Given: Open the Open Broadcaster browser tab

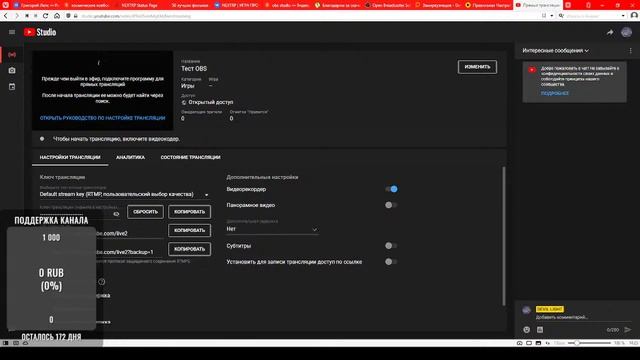Looking at the screenshot, I should tap(388, 5).
